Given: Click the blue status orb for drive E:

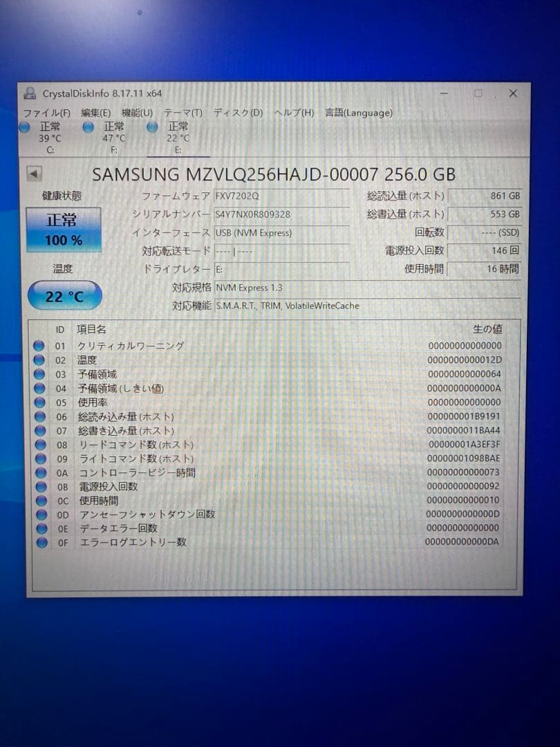Looking at the screenshot, I should 152,127.
